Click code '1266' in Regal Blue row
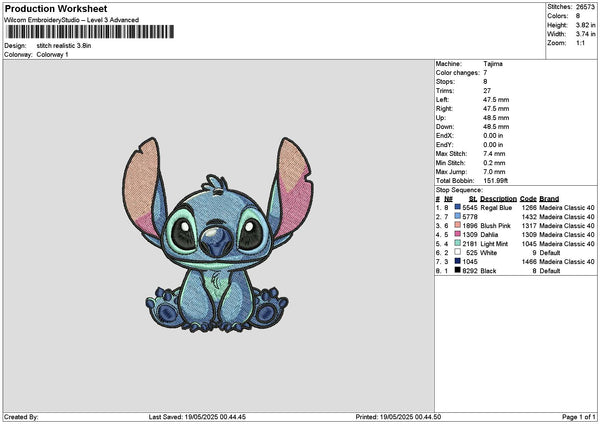 click(x=529, y=208)
